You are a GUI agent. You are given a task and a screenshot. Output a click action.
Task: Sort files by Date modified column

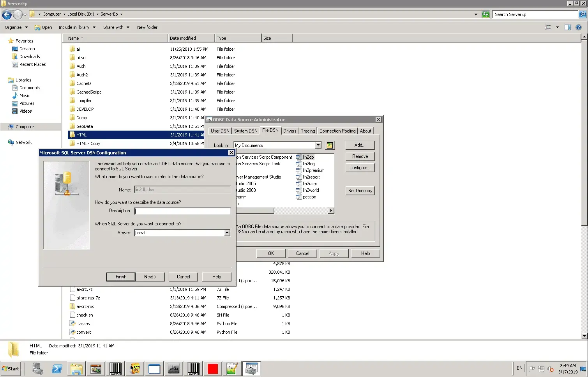pos(191,38)
